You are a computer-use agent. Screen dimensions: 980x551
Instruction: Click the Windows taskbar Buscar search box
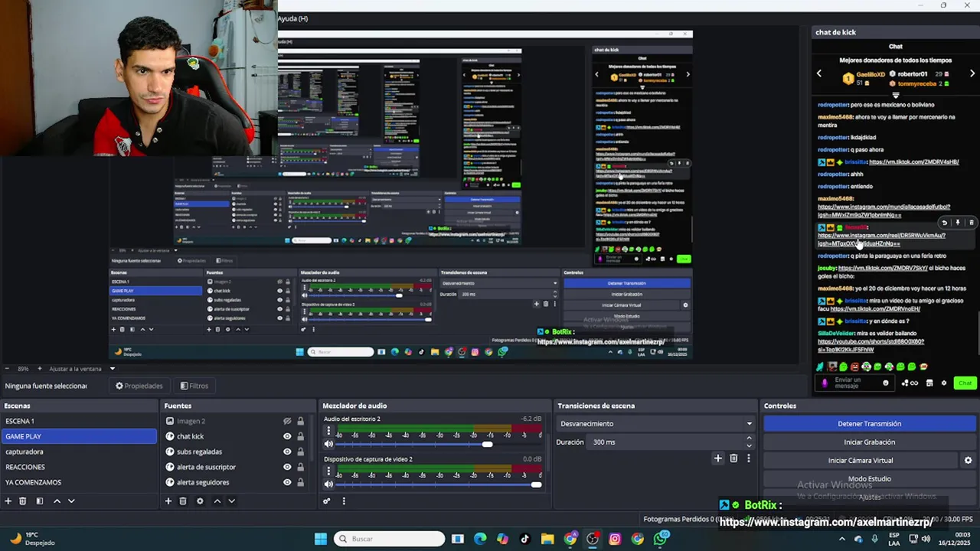point(388,539)
